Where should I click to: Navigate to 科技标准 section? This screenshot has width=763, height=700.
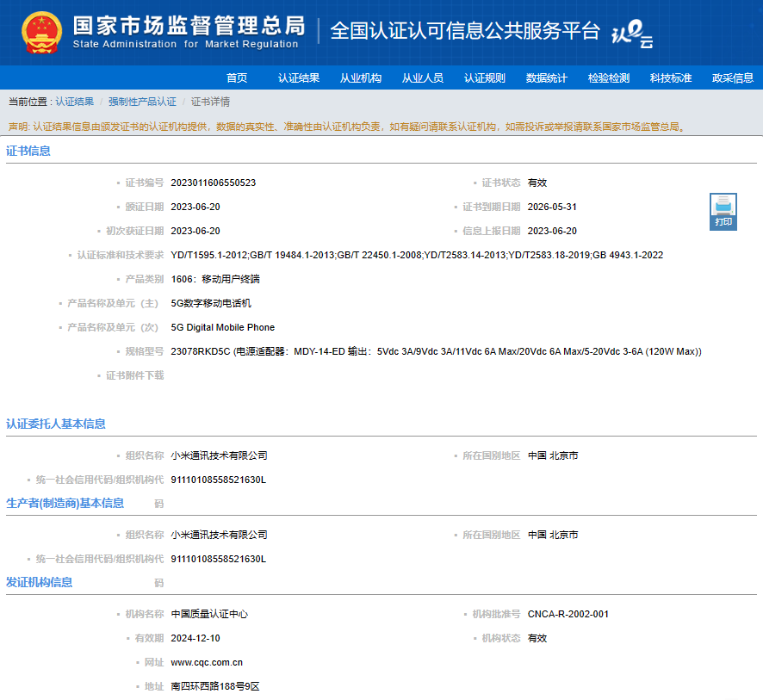[x=671, y=77]
